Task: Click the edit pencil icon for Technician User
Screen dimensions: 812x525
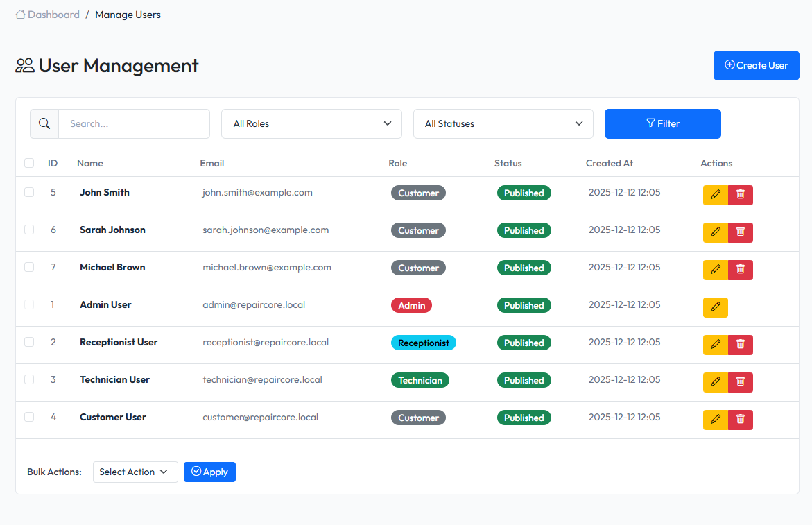Action: (x=715, y=382)
